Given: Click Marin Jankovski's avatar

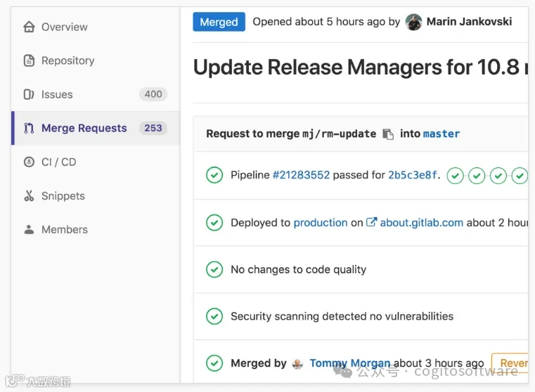Looking at the screenshot, I should (x=413, y=22).
